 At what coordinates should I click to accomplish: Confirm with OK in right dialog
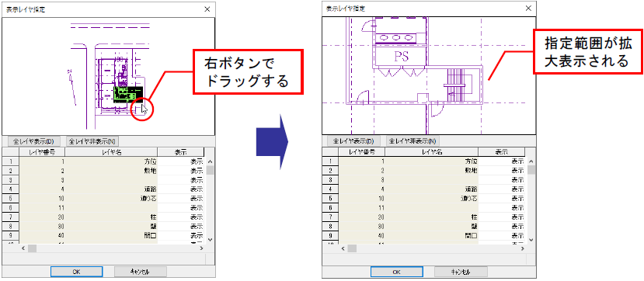pos(396,272)
